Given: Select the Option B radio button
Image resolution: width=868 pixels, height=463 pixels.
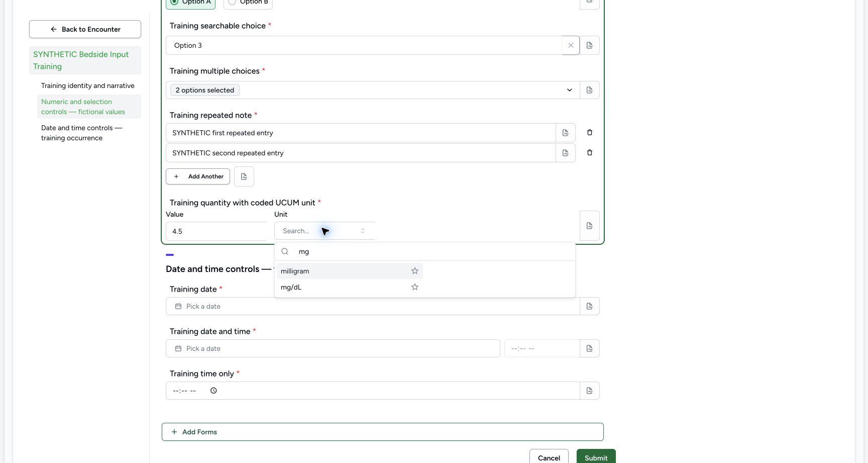Looking at the screenshot, I should click(x=232, y=2).
